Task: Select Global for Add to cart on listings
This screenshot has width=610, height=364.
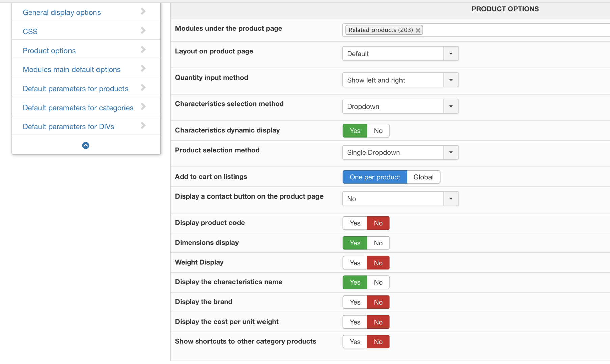Action: [423, 177]
